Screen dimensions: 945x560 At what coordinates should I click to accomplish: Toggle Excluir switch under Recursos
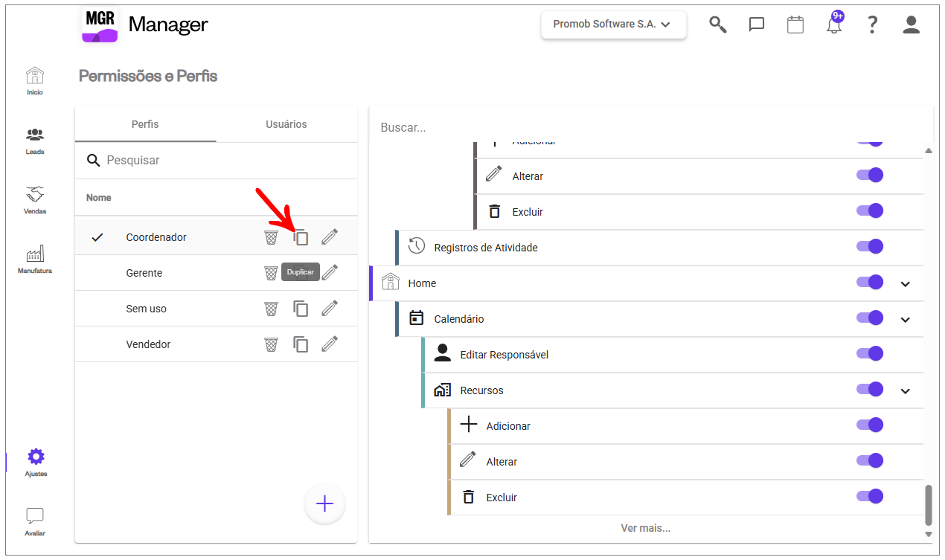point(870,496)
